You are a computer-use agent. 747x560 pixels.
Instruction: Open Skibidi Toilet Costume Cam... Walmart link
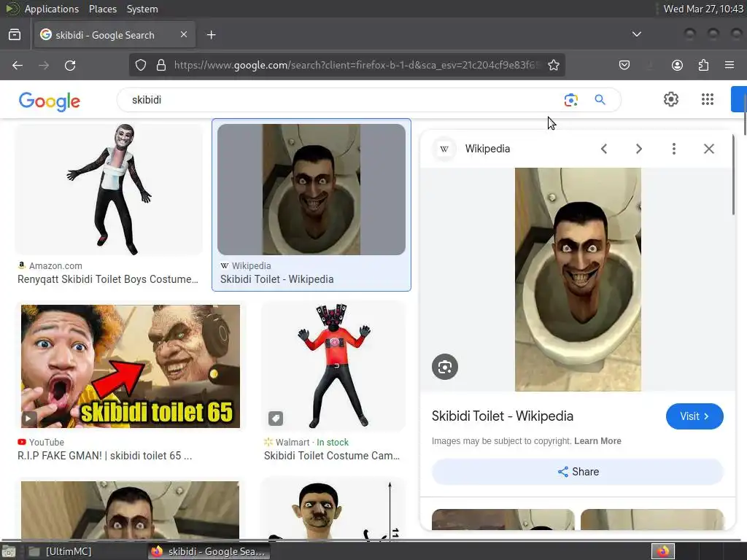coord(332,456)
